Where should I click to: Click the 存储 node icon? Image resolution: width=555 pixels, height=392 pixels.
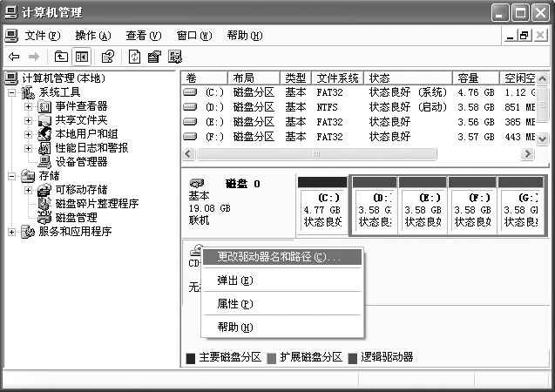click(x=28, y=176)
